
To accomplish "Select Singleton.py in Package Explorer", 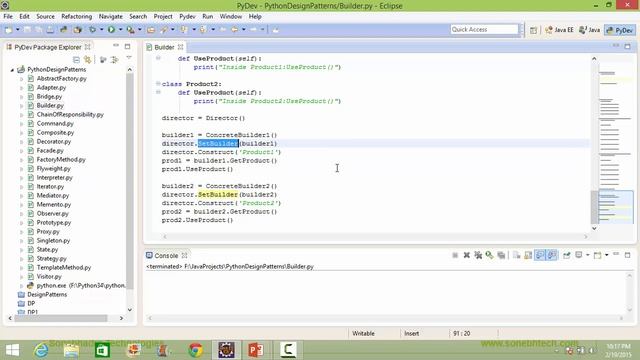I will [x=53, y=240].
